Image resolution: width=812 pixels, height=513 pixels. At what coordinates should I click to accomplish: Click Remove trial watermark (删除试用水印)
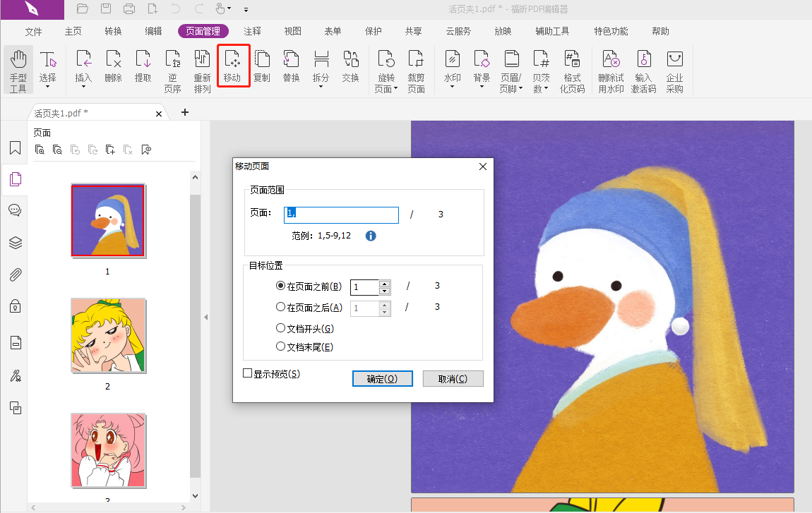click(x=611, y=71)
